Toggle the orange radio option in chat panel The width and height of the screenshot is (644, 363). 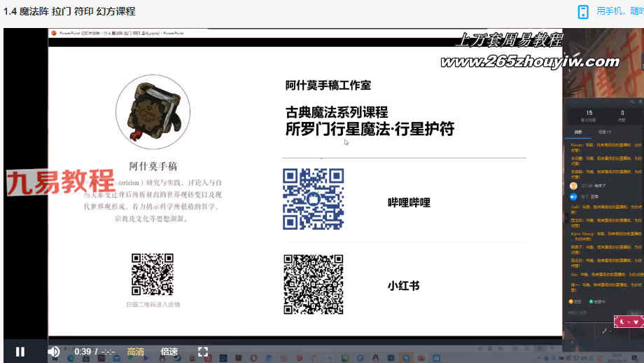(571, 301)
